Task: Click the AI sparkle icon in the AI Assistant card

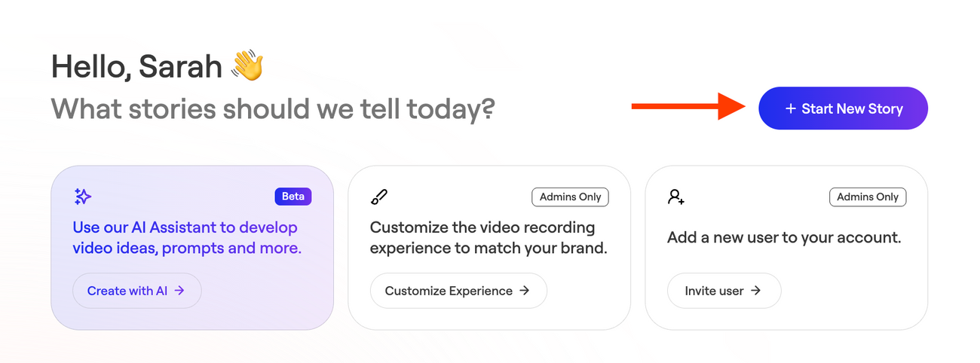Action: [83, 197]
